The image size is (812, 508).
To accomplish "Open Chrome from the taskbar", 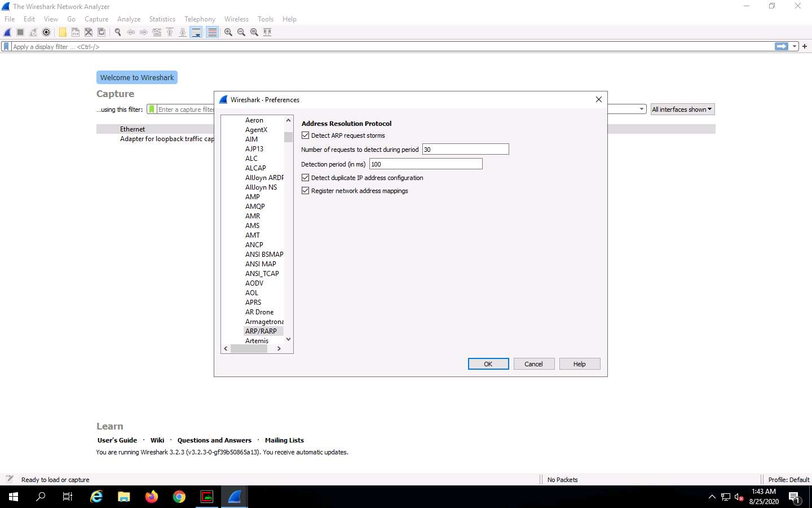I will (x=179, y=497).
